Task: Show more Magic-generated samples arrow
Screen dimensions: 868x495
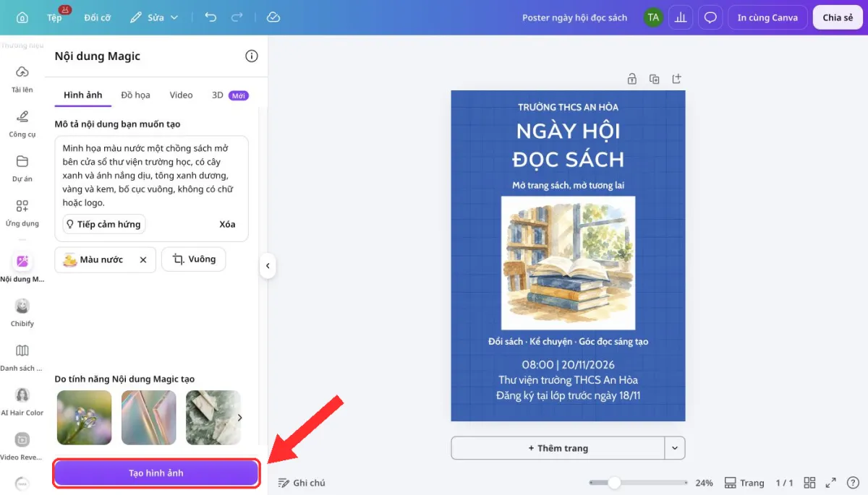Action: point(240,417)
